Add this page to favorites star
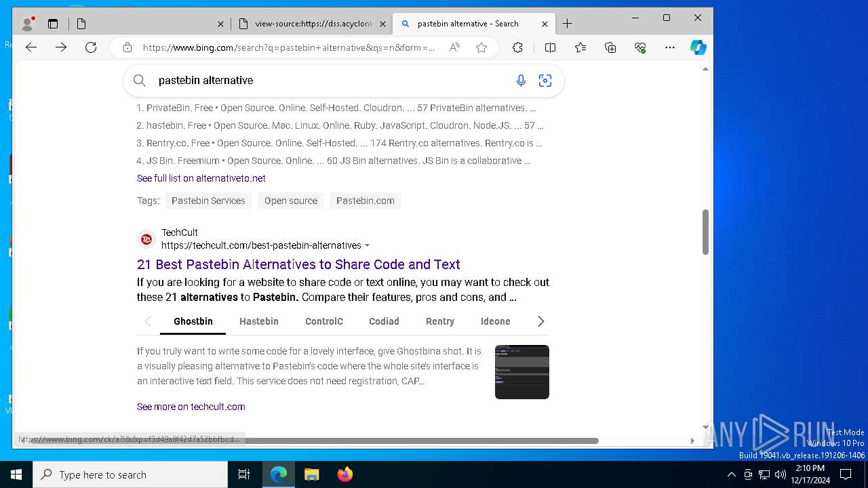The height and width of the screenshot is (488, 868). click(x=481, y=47)
